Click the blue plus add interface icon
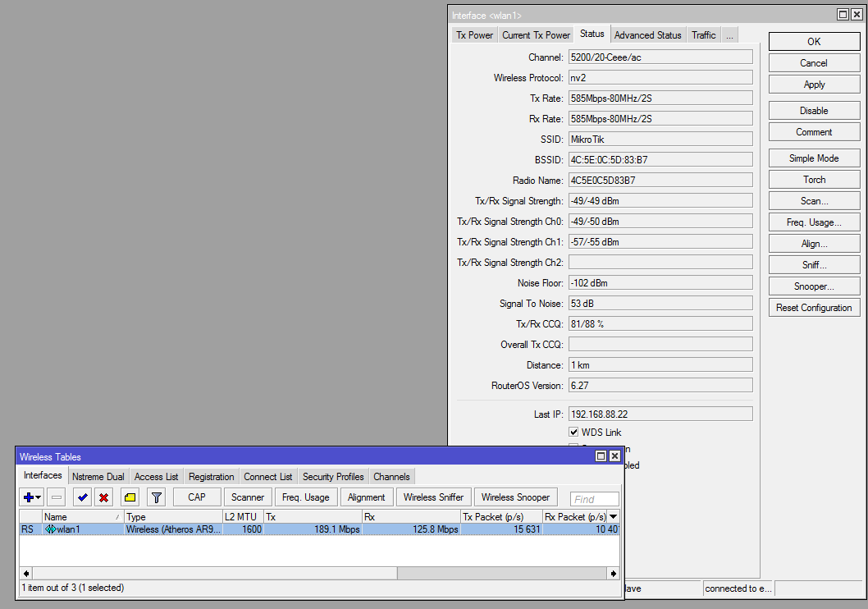Image resolution: width=868 pixels, height=609 pixels. point(30,497)
